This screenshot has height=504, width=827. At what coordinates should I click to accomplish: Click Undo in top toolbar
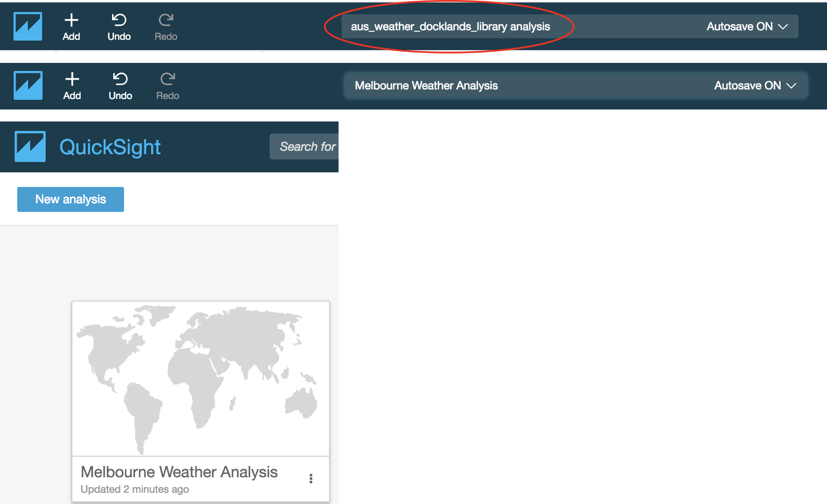click(x=119, y=27)
